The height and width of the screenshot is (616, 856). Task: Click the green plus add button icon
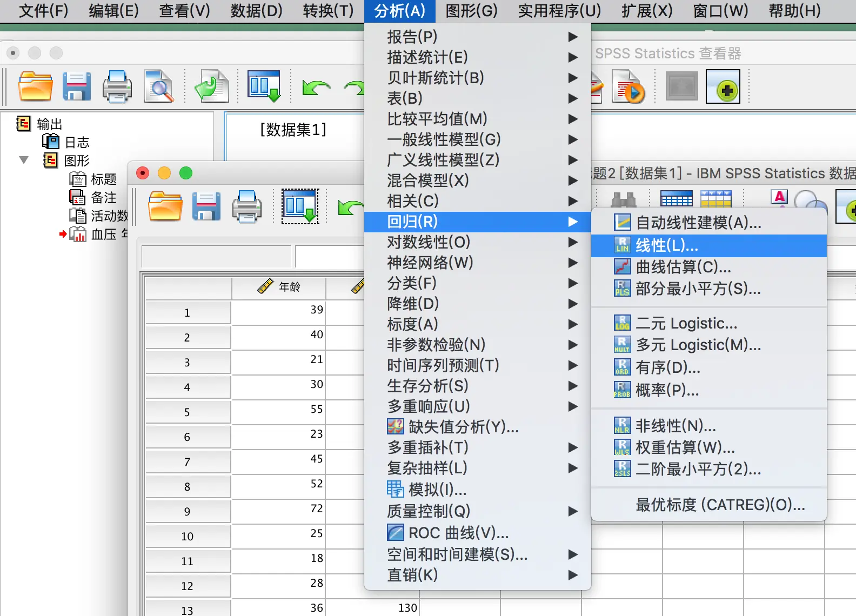[723, 86]
